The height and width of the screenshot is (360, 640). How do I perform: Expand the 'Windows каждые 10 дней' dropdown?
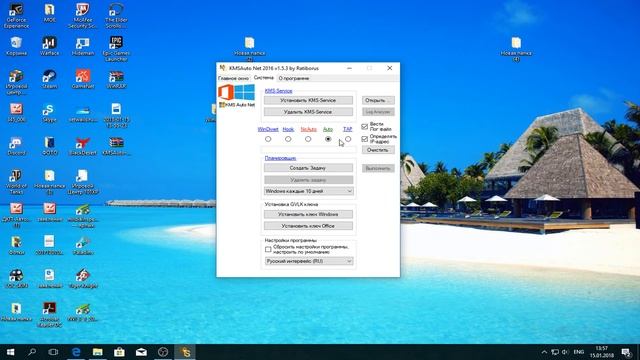click(x=309, y=191)
